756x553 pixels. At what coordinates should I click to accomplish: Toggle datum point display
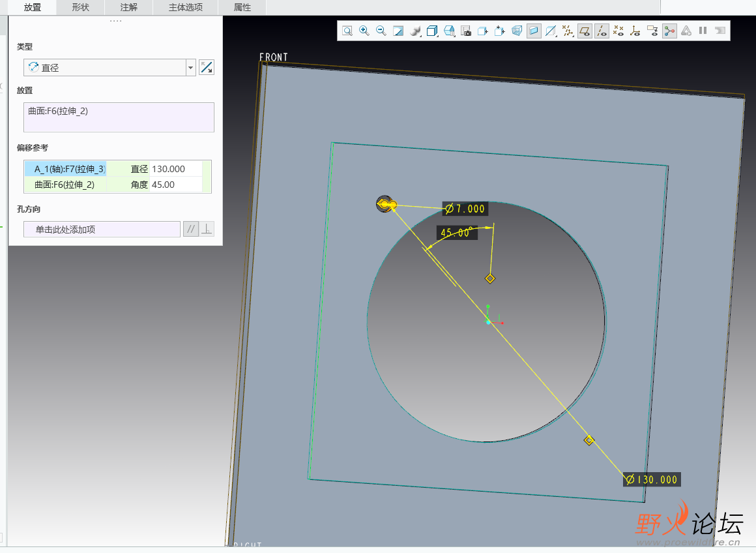coord(618,31)
